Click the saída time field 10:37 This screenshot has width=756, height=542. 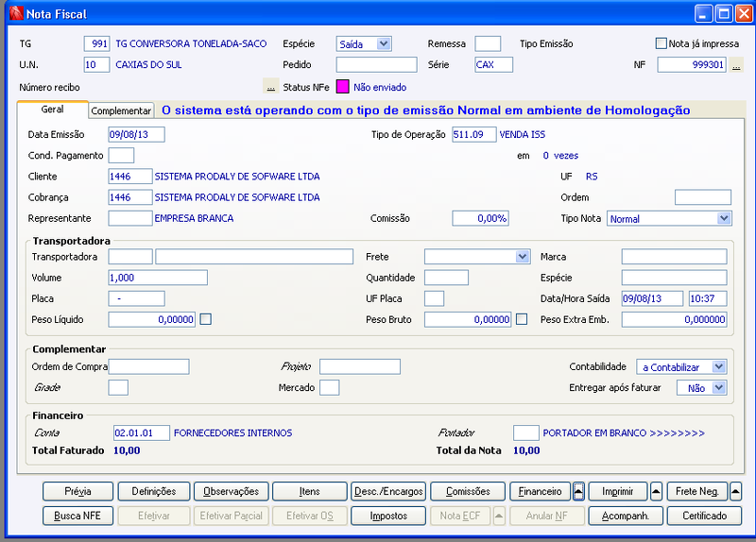[708, 298]
